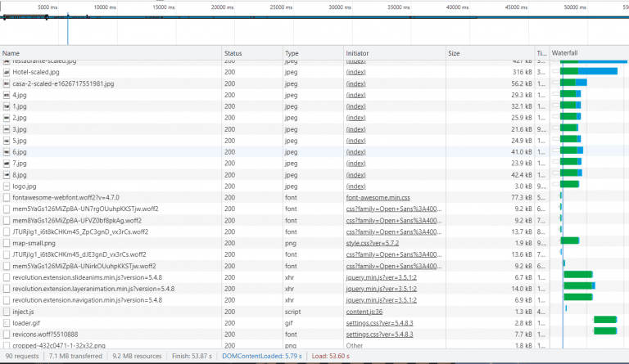The height and width of the screenshot is (364, 629).
Task: Click the 10000 ms timeline overview marker
Action: pyautogui.click(x=105, y=7)
